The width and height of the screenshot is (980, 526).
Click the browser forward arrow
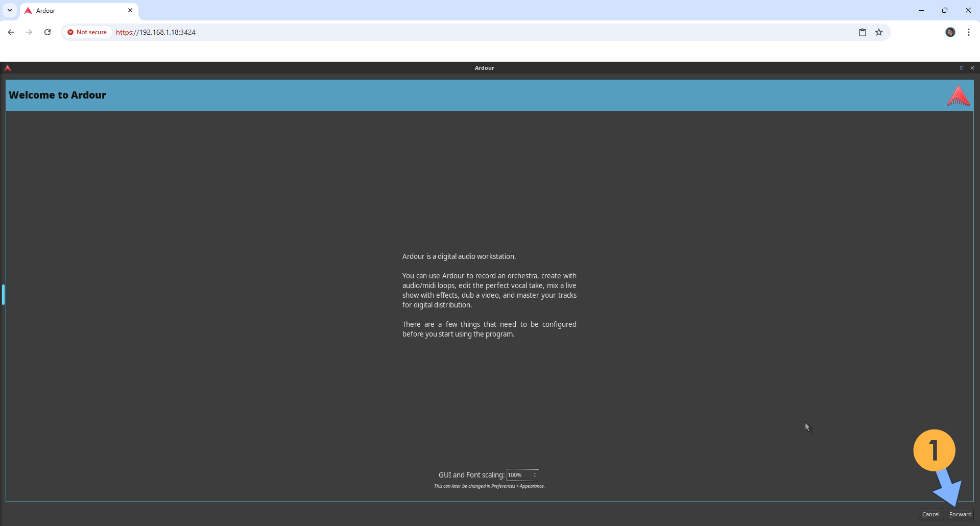(29, 32)
